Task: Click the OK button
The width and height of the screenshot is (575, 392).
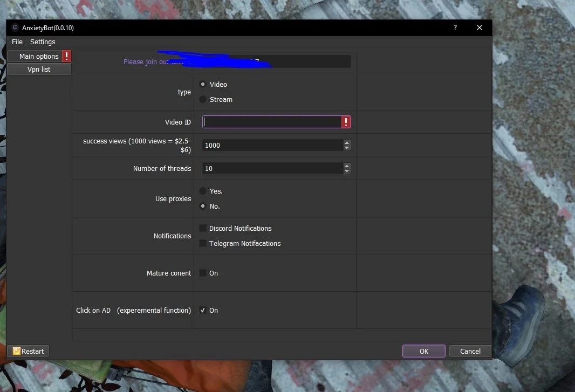Action: coord(424,352)
